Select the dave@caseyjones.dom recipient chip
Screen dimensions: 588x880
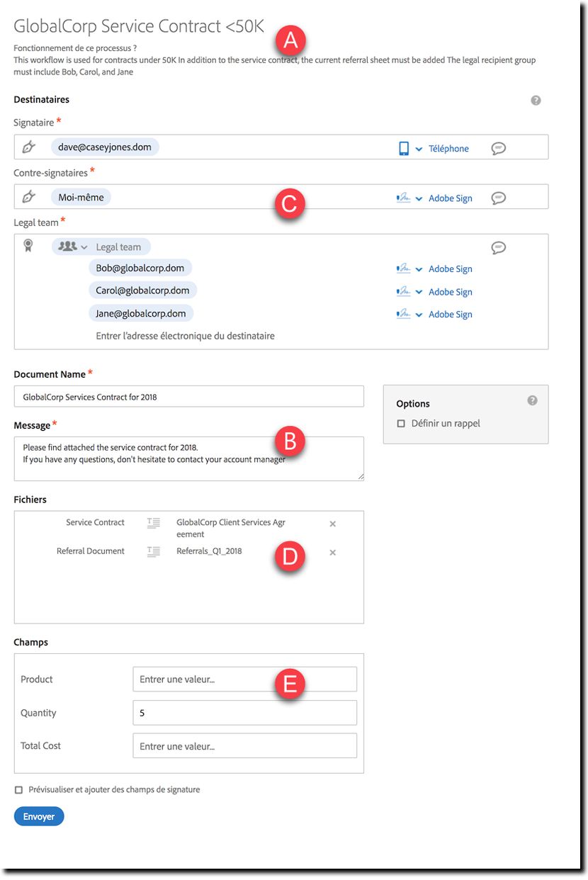(x=105, y=147)
